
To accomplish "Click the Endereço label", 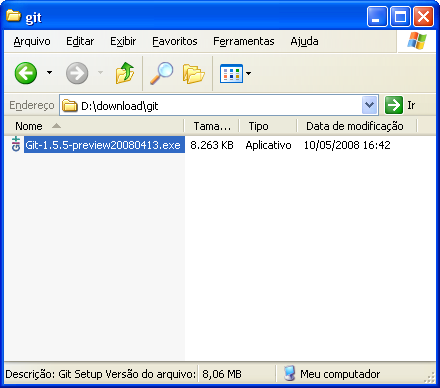I will [x=31, y=105].
